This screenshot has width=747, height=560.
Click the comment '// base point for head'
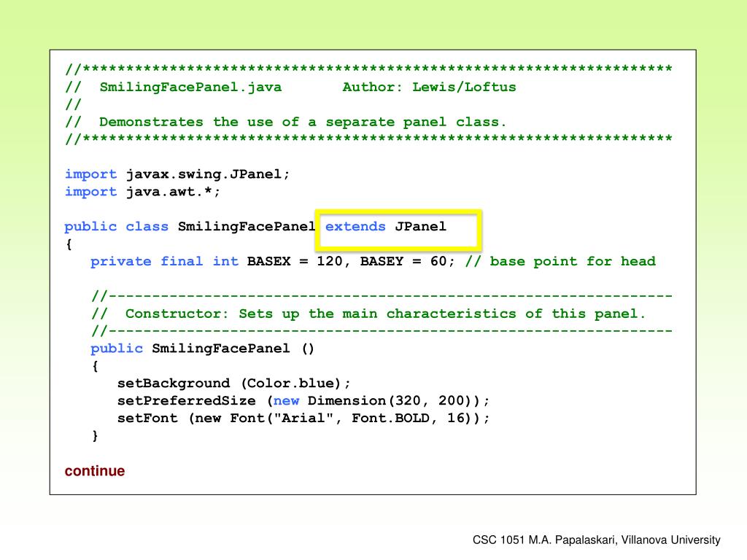point(560,262)
